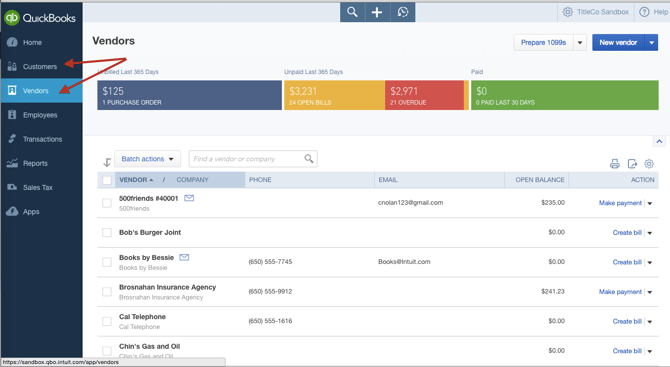Check the Books by Bessie checkbox
The image size is (670, 367).
pos(107,262)
